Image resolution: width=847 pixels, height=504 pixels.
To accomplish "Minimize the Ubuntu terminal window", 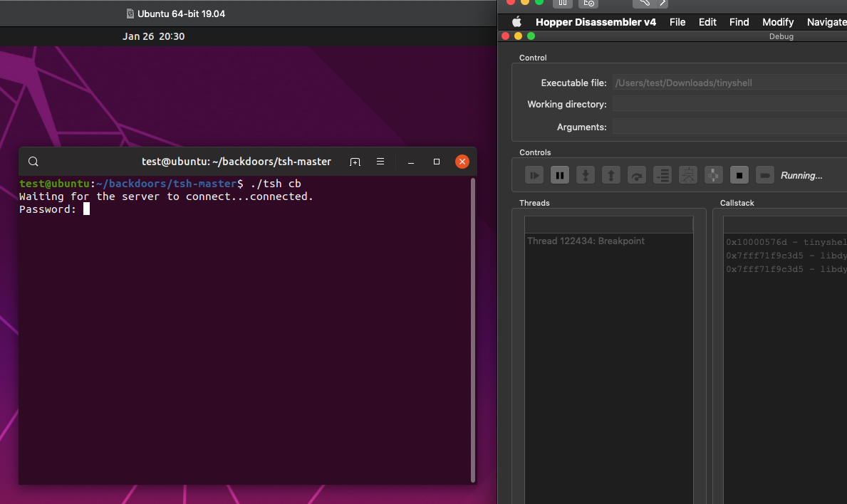I will (411, 162).
